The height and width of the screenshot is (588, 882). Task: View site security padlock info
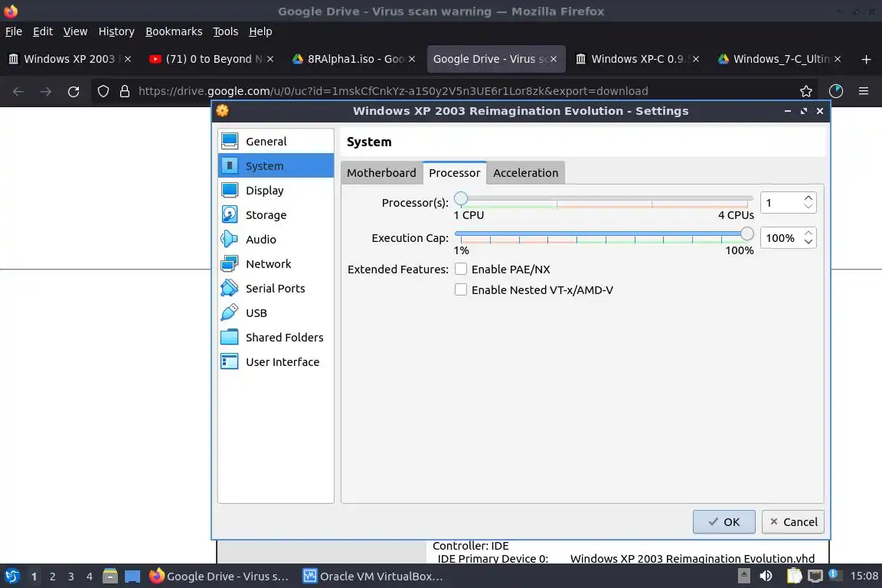[124, 91]
